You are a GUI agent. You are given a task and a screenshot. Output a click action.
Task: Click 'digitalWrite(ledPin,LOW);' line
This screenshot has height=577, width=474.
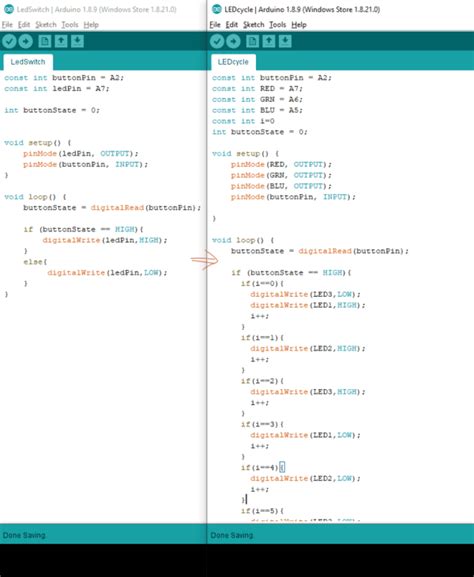tap(107, 273)
